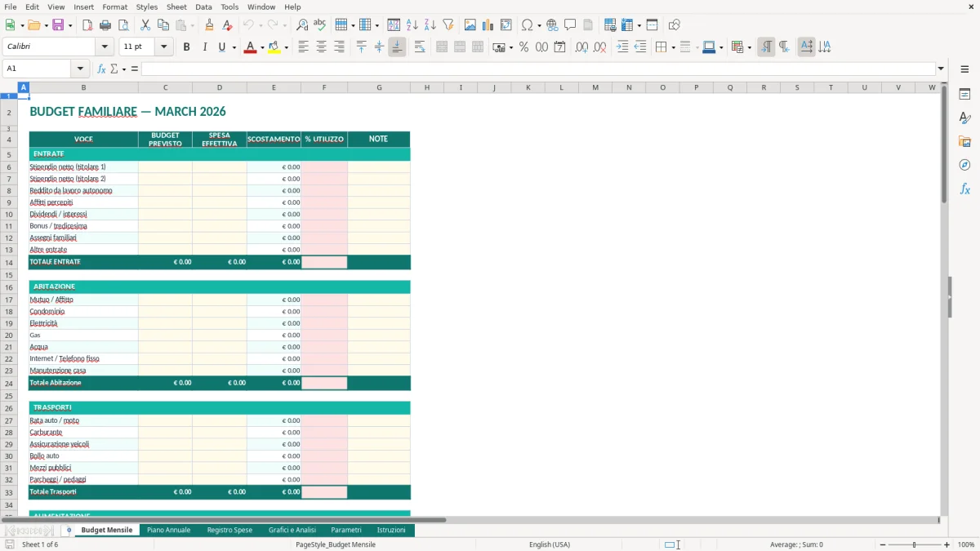Open the font color dropdown arrow
Viewport: 980px width, 551px height.
click(263, 47)
